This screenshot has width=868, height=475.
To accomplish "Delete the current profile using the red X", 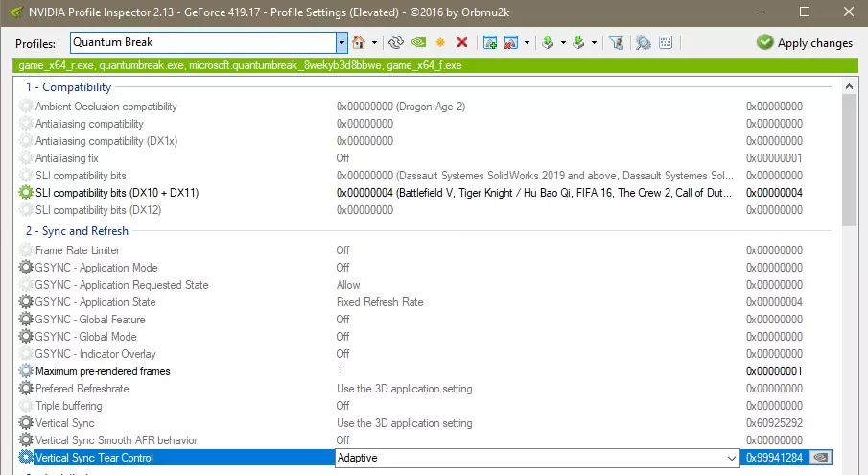I will (462, 42).
